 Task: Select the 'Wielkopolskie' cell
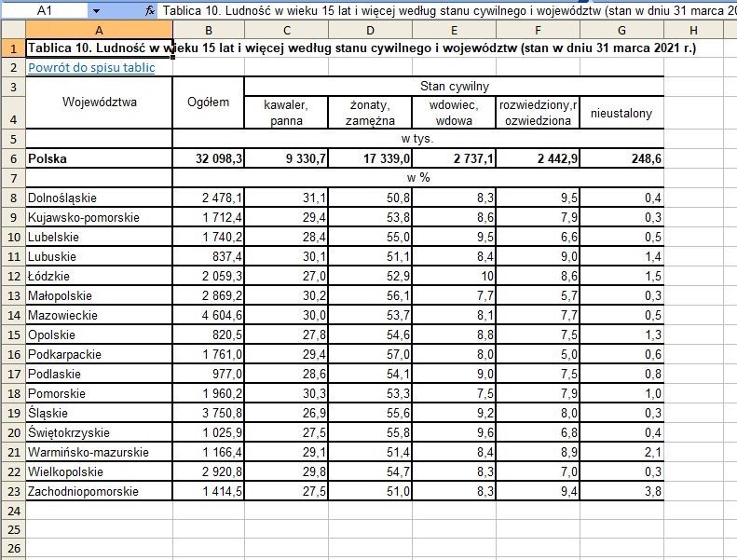(x=99, y=471)
